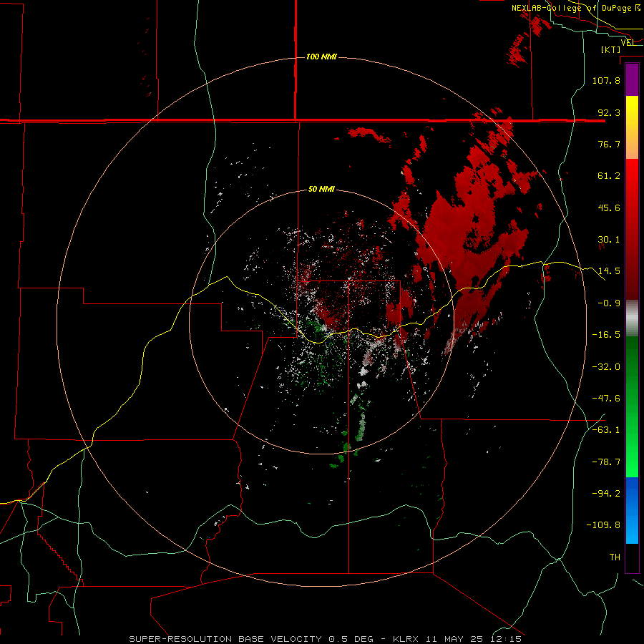Click the 107.8 scale value
This screenshot has height=644, width=644.
click(606, 80)
